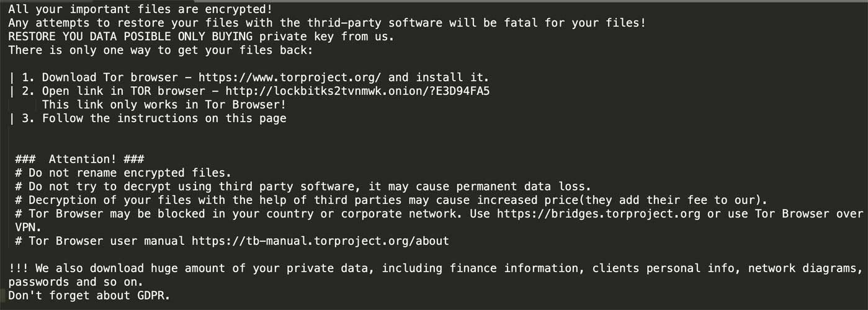
Task: Click the "Follow the instructions on this page" step
Action: point(164,118)
